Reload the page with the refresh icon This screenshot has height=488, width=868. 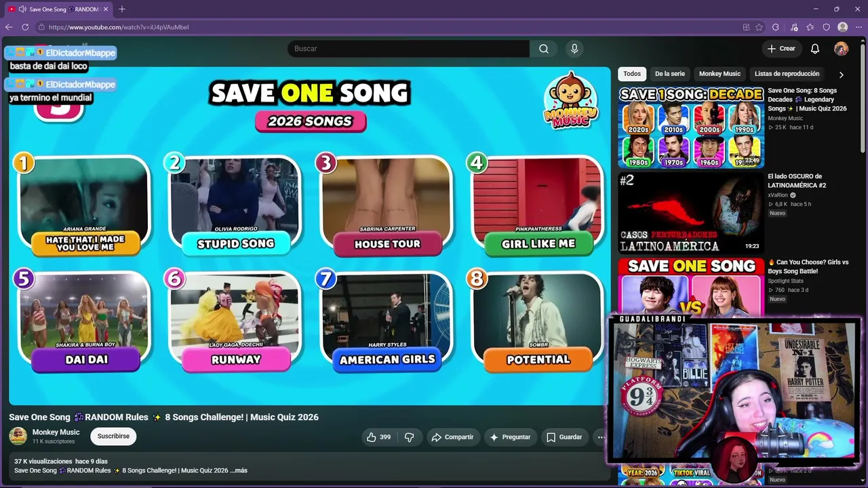[25, 27]
